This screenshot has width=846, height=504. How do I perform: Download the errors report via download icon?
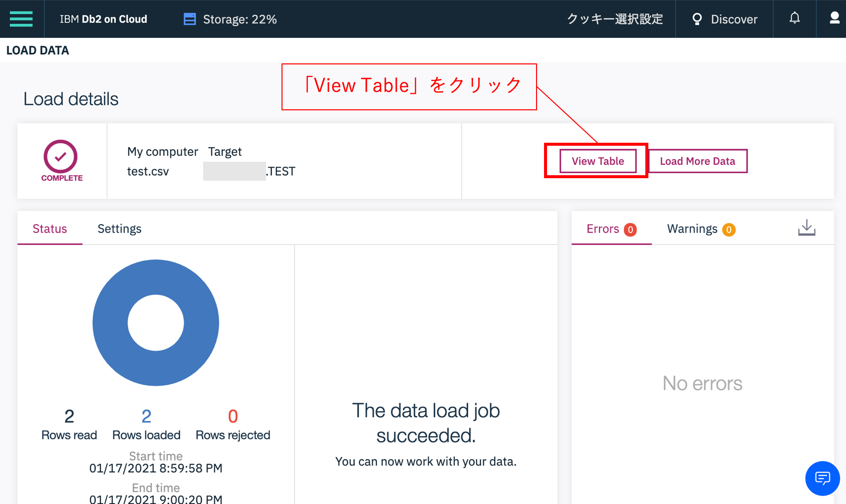tap(807, 228)
